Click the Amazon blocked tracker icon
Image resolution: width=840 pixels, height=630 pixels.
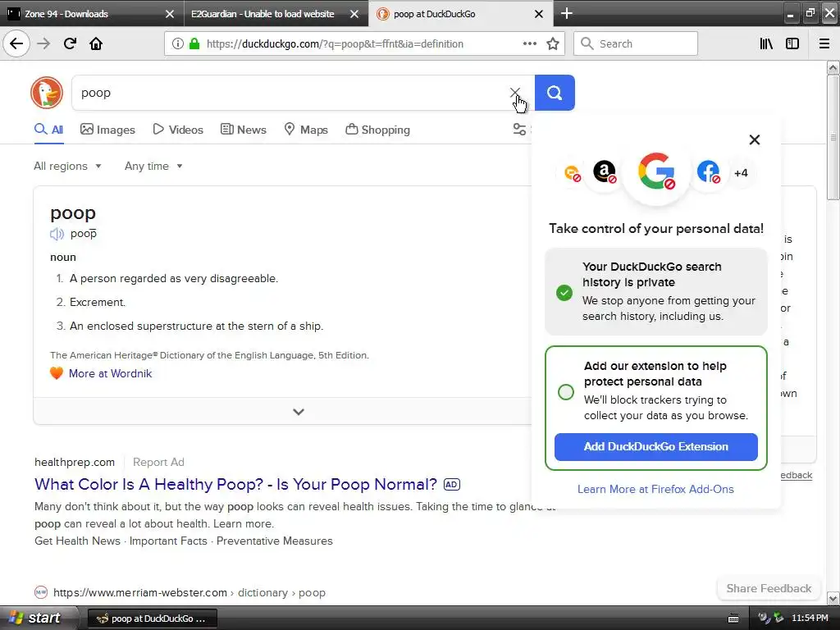605,172
